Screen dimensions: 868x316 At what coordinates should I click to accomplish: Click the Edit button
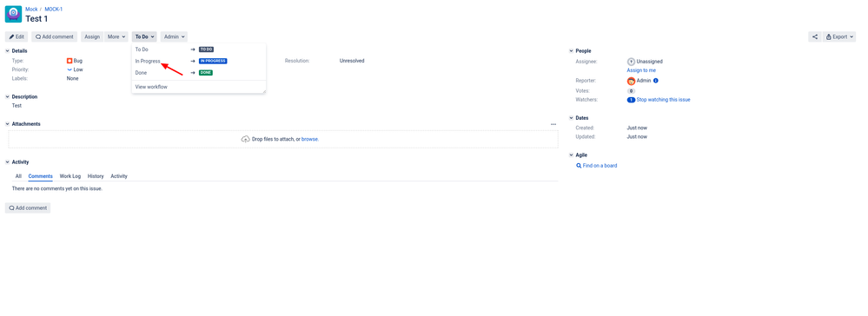(x=17, y=37)
